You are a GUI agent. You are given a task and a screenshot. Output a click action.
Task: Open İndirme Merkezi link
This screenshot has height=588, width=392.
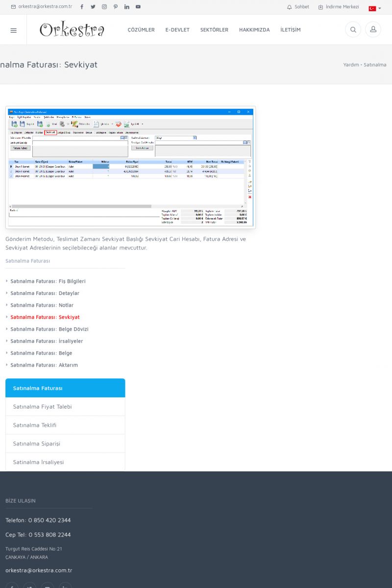point(339,7)
